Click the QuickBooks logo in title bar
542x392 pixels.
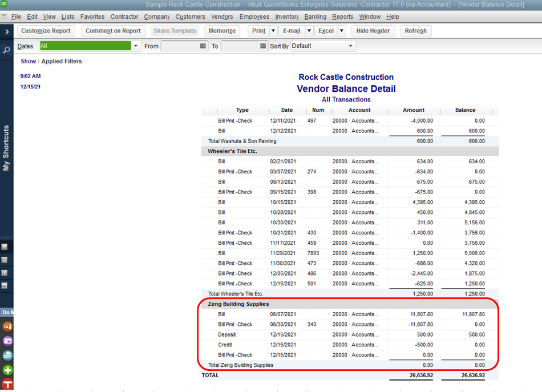(x=4, y=4)
